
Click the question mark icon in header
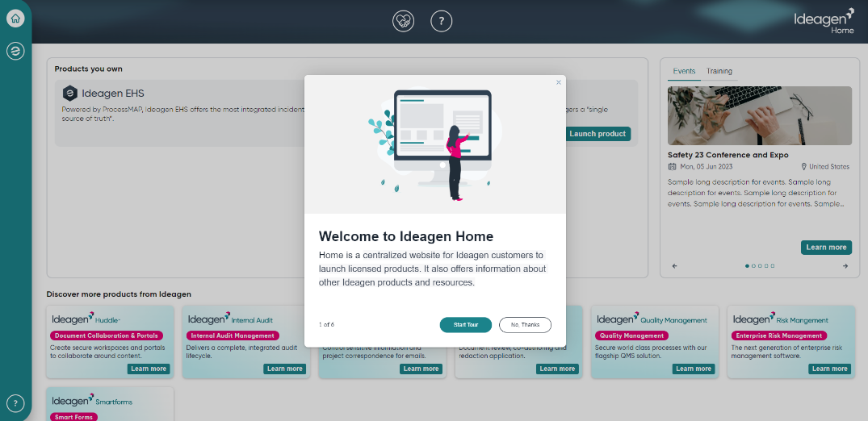(441, 22)
